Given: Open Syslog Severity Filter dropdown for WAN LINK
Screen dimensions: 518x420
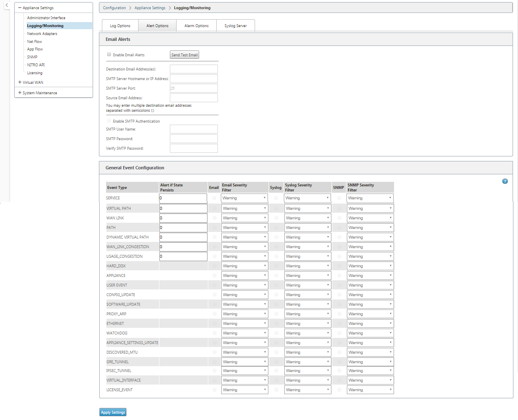Looking at the screenshot, I should [x=308, y=218].
